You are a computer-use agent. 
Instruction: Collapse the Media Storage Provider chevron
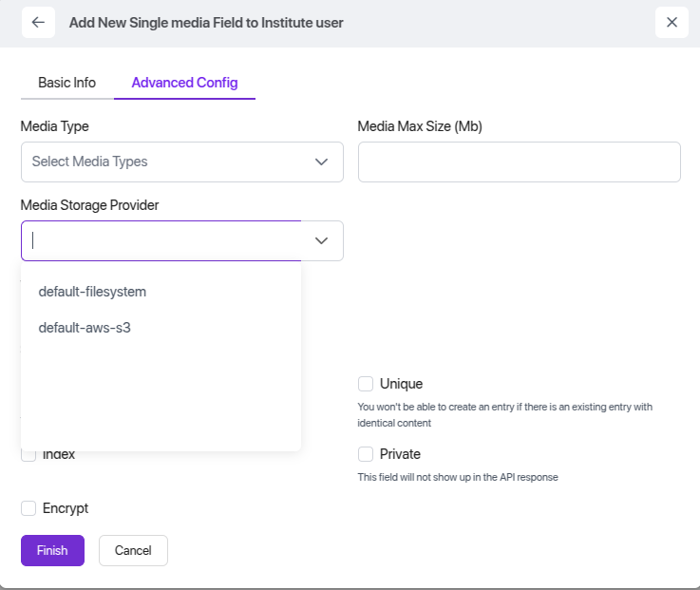pos(321,240)
